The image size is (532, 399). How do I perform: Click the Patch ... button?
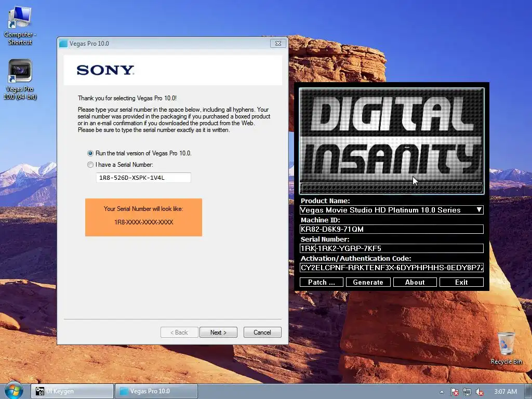[x=321, y=282]
